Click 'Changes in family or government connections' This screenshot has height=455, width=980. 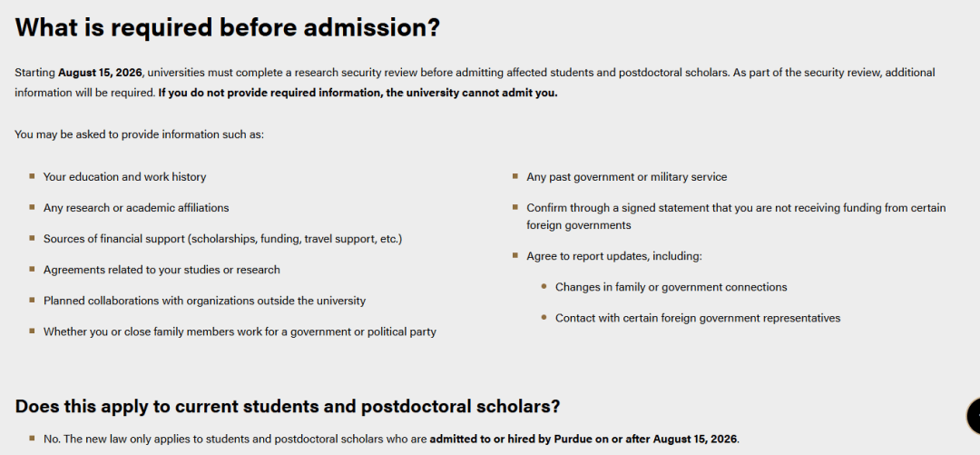point(671,287)
